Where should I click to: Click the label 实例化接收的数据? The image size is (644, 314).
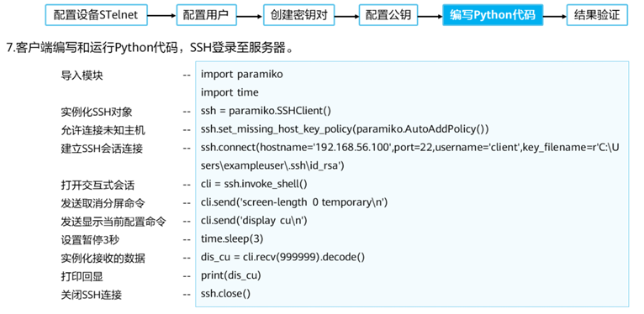pos(103,258)
